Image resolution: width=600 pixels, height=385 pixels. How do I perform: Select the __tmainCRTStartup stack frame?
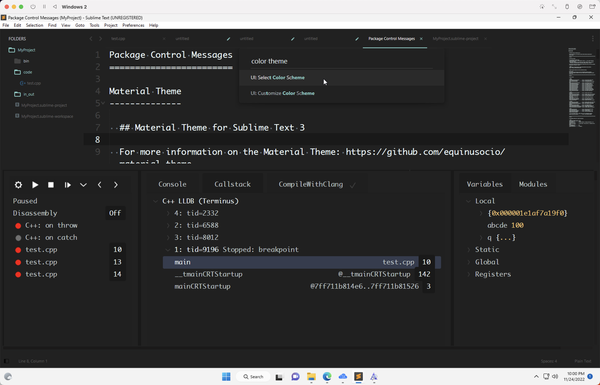click(302, 274)
